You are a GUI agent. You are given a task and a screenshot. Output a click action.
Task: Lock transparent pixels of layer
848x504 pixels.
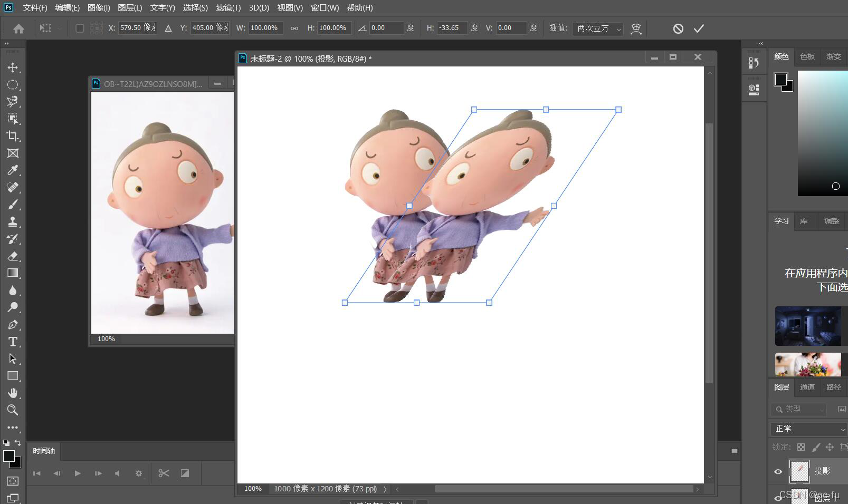point(801,447)
